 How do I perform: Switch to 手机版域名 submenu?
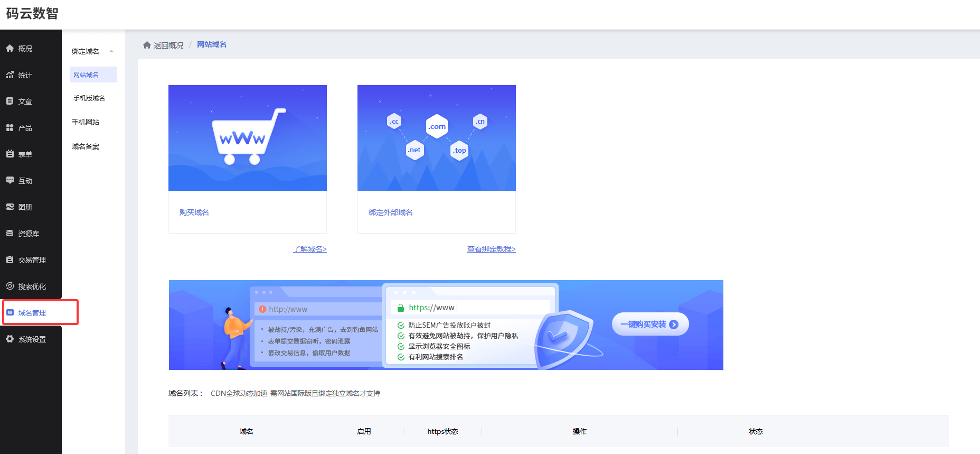[89, 98]
